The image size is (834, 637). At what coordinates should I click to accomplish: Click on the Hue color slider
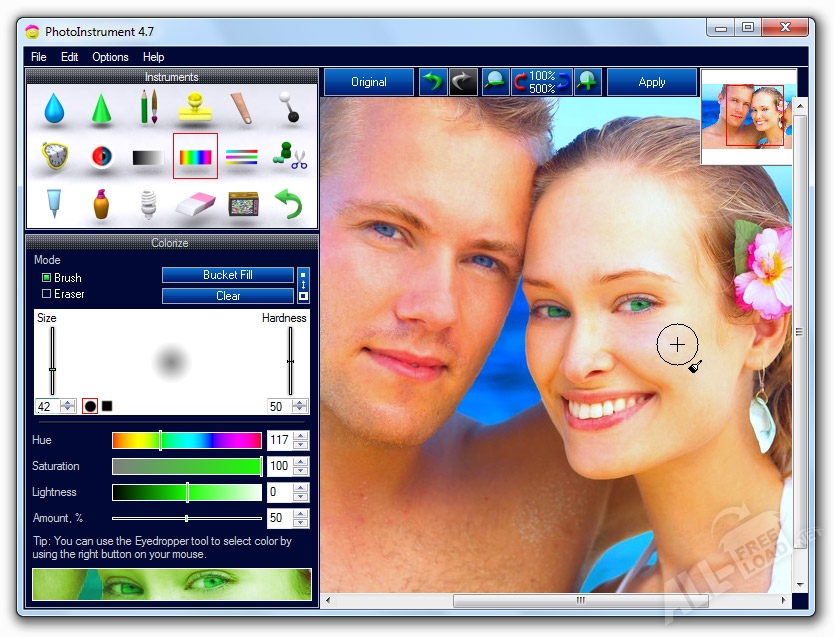click(186, 440)
